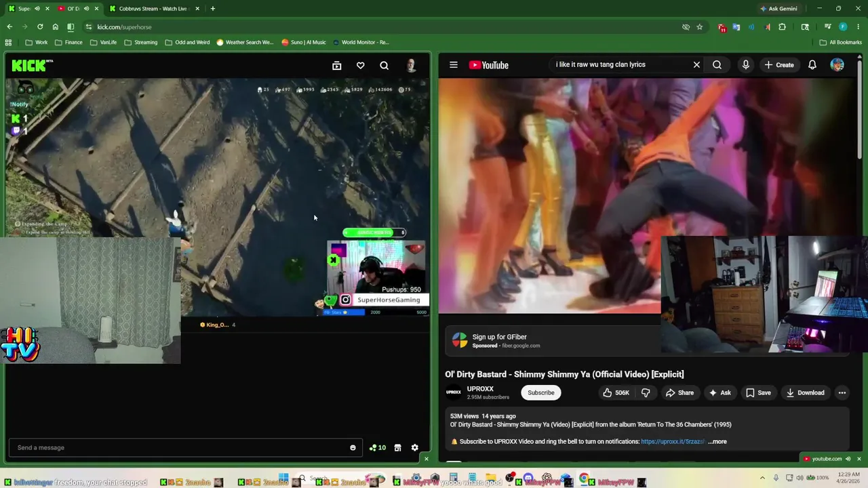Click the Ask Gemini button
The width and height of the screenshot is (868, 488).
pyautogui.click(x=778, y=9)
